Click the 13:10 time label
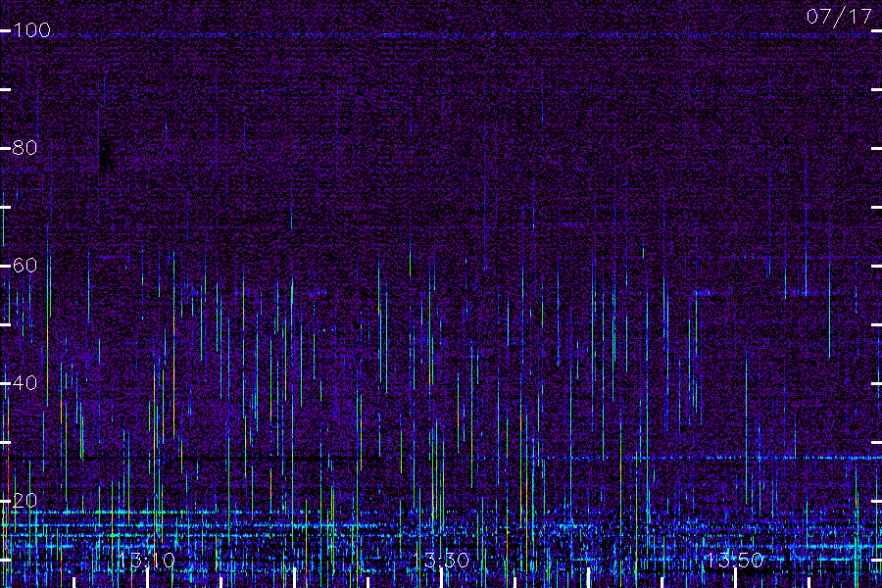This screenshot has height=588, width=882. point(147,561)
